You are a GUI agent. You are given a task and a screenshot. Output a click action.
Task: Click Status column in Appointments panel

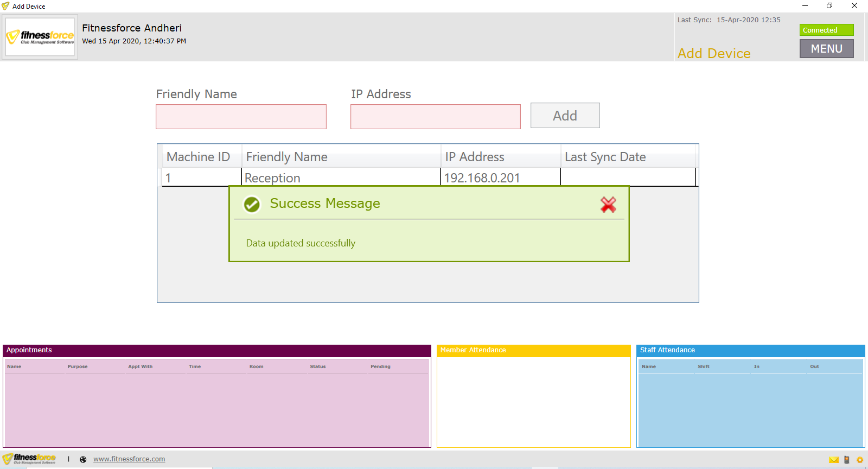tap(337, 366)
